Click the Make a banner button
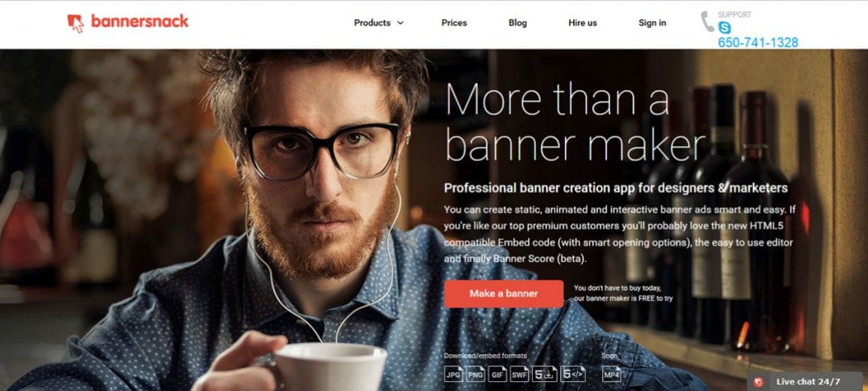The width and height of the screenshot is (868, 391). pos(504,294)
